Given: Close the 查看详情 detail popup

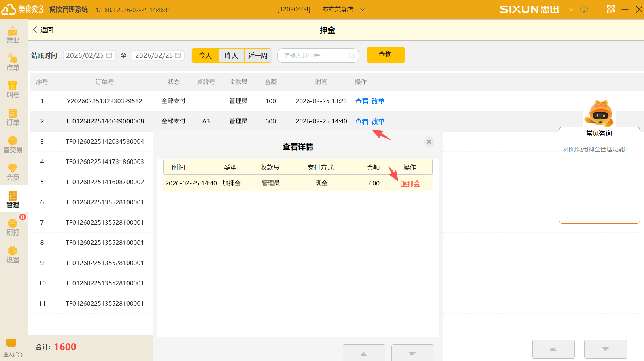Looking at the screenshot, I should (x=429, y=142).
